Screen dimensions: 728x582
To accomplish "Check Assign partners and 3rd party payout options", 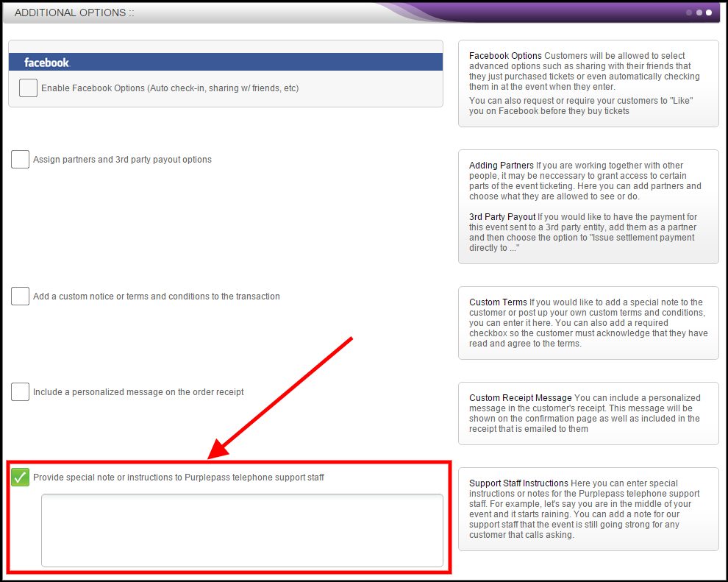I will [20, 159].
